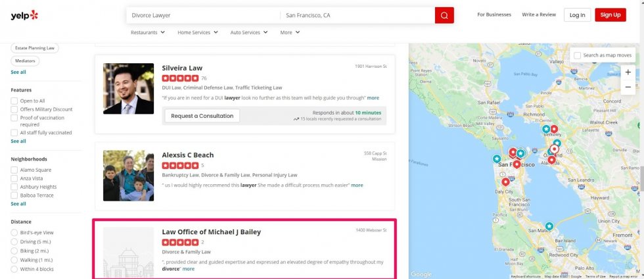Viewport: 644px width, 279px height.
Task: Expand See all under category tags
Action: [18, 72]
